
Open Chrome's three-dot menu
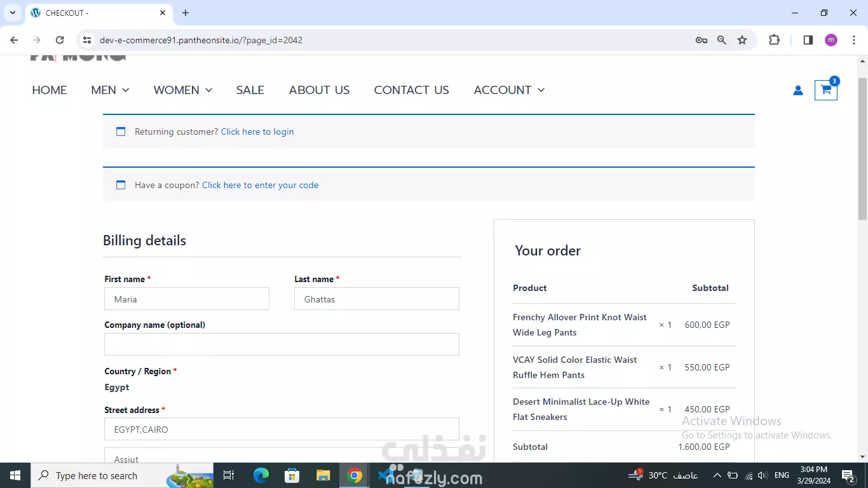[x=854, y=40]
